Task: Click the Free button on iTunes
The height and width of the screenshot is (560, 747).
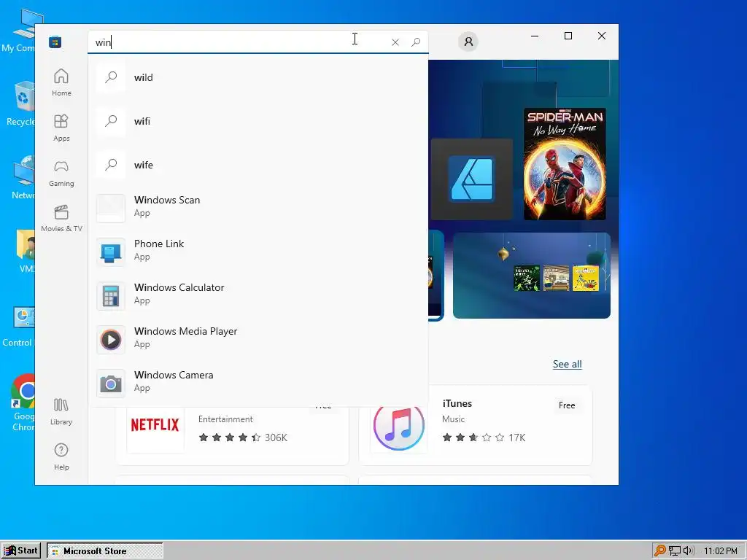Action: pyautogui.click(x=566, y=405)
